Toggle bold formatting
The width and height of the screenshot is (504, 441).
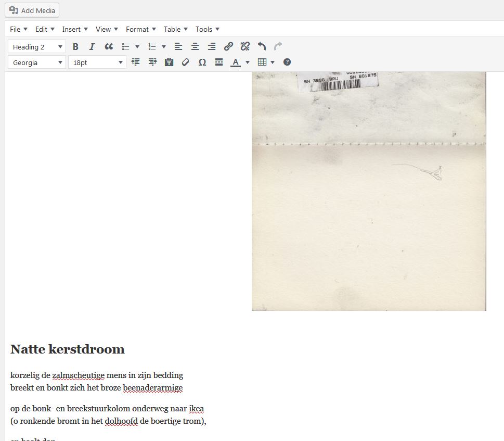pos(75,47)
